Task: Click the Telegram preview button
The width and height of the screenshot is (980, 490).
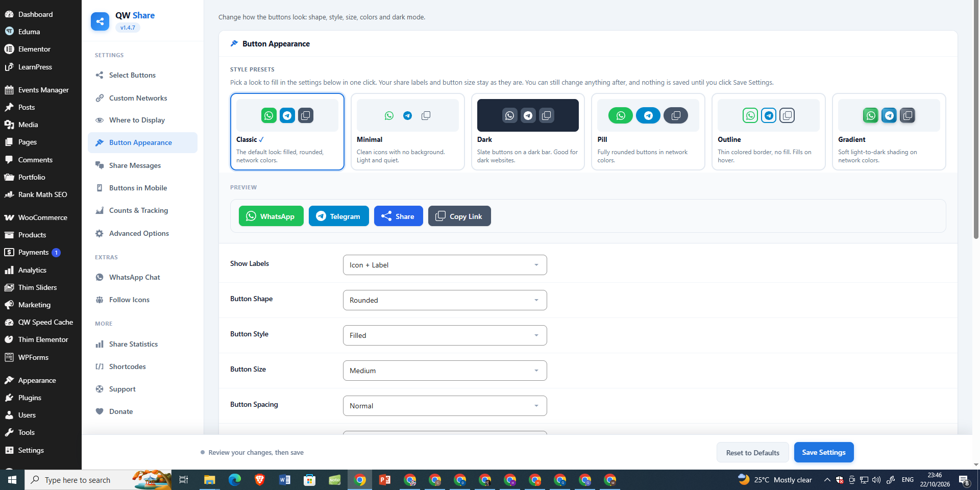Action: (x=339, y=216)
